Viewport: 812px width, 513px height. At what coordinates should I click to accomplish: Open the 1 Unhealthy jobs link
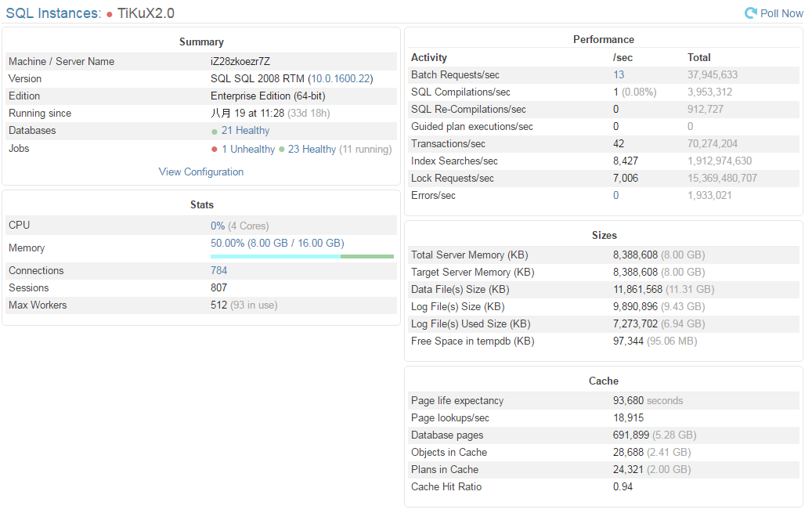[x=248, y=150]
